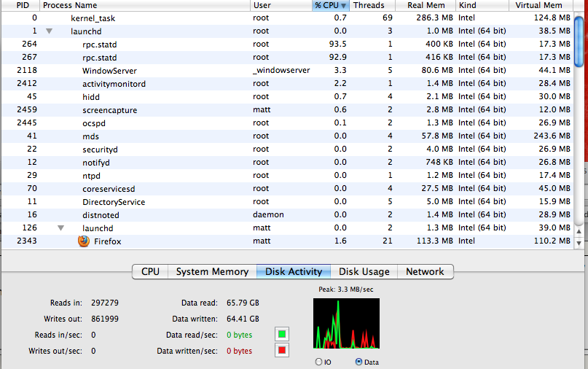Click the 80.6 MB real memory value
Screen dimensions: 588x369
[x=437, y=70]
